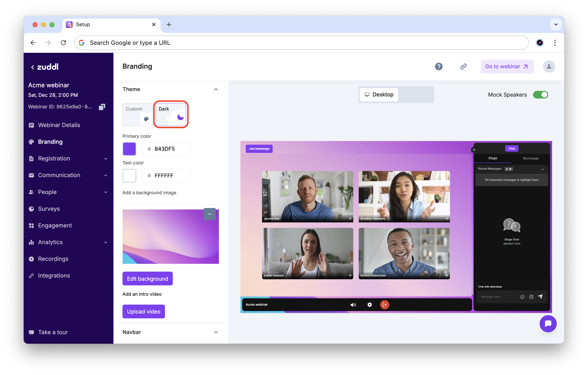This screenshot has height=375, width=588.
Task: Click red leave button in preview bar
Action: 384,305
